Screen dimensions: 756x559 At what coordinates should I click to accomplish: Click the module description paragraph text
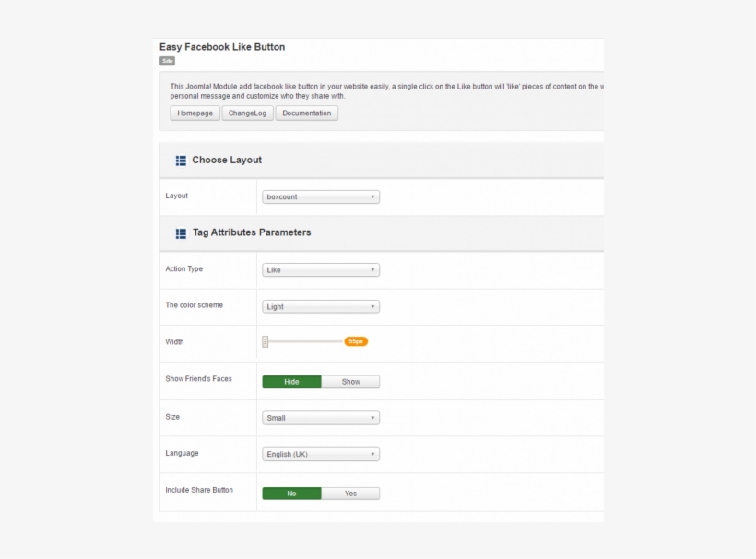point(386,91)
